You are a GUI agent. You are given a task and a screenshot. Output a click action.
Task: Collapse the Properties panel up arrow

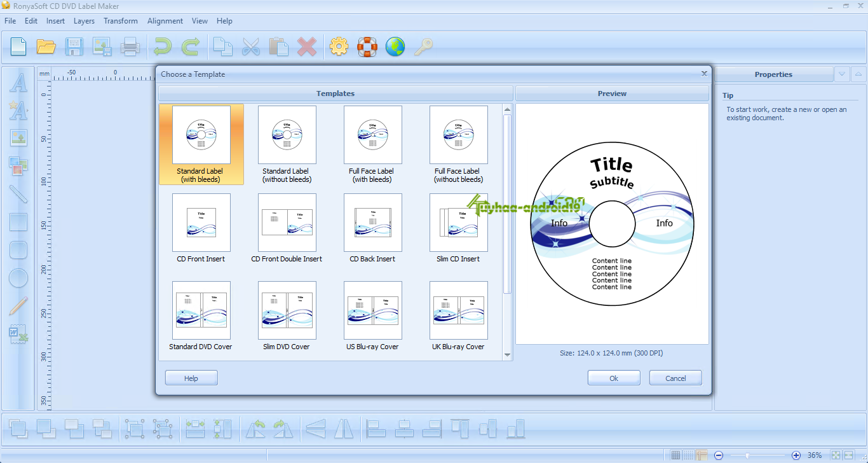[858, 74]
